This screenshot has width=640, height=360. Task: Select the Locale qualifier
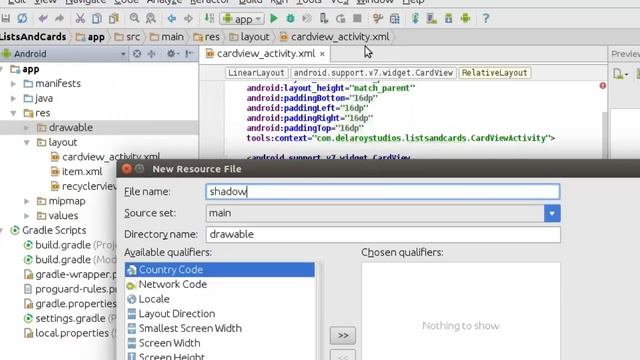click(220, 299)
